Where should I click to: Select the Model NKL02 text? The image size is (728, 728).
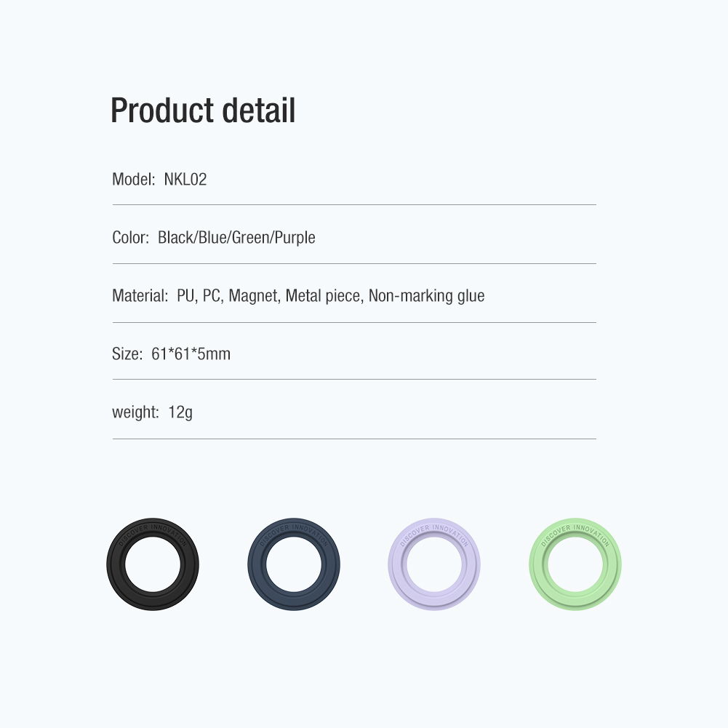[x=159, y=179]
